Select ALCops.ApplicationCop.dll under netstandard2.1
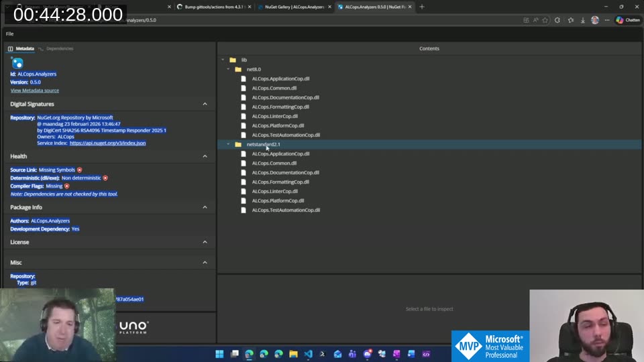 tap(280, 154)
